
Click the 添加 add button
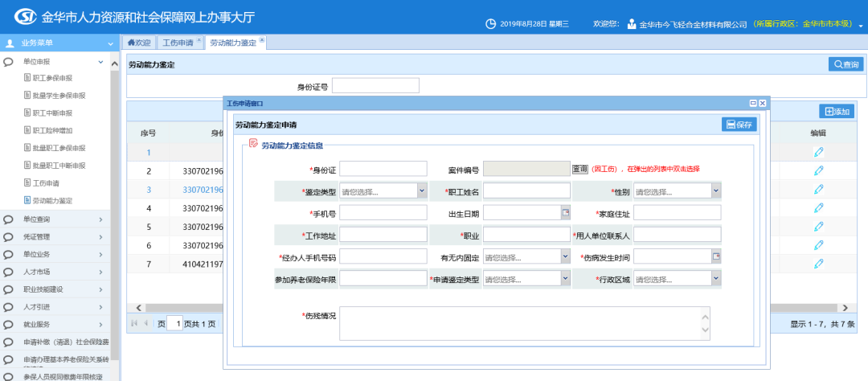tap(837, 111)
